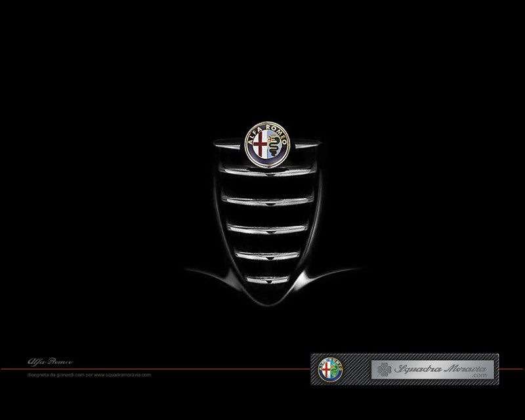Click the Alfa Romeo badge on the grille
The image size is (525, 420).
[267, 144]
